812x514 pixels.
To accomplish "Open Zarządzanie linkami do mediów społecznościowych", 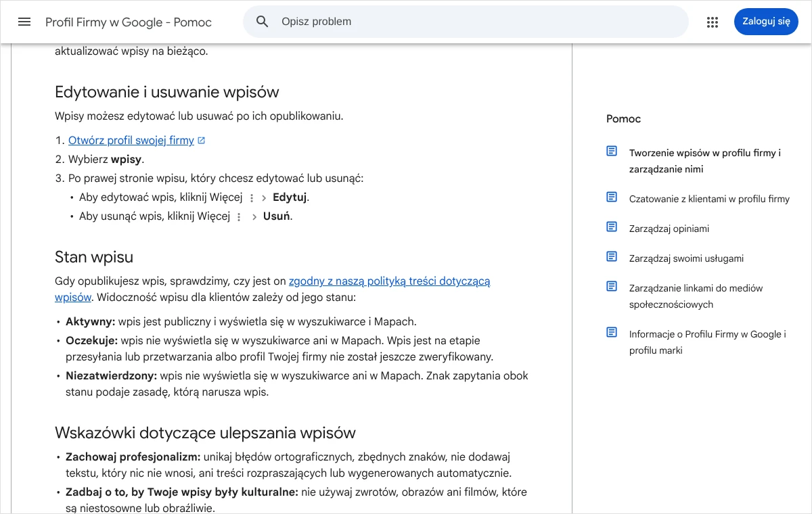I will tap(696, 296).
